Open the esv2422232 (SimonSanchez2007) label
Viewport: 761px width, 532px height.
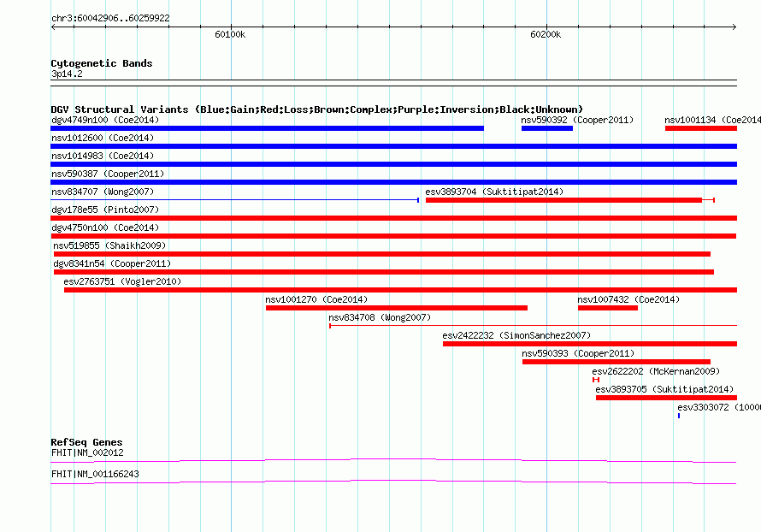pyautogui.click(x=516, y=335)
